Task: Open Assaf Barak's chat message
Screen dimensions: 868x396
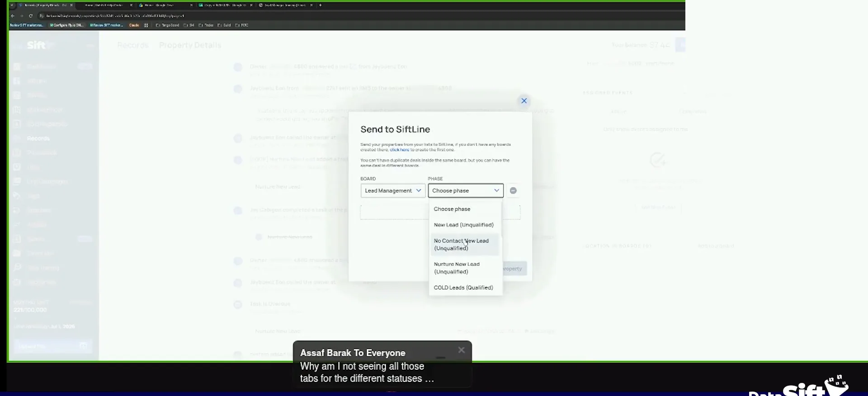Action: pyautogui.click(x=382, y=365)
